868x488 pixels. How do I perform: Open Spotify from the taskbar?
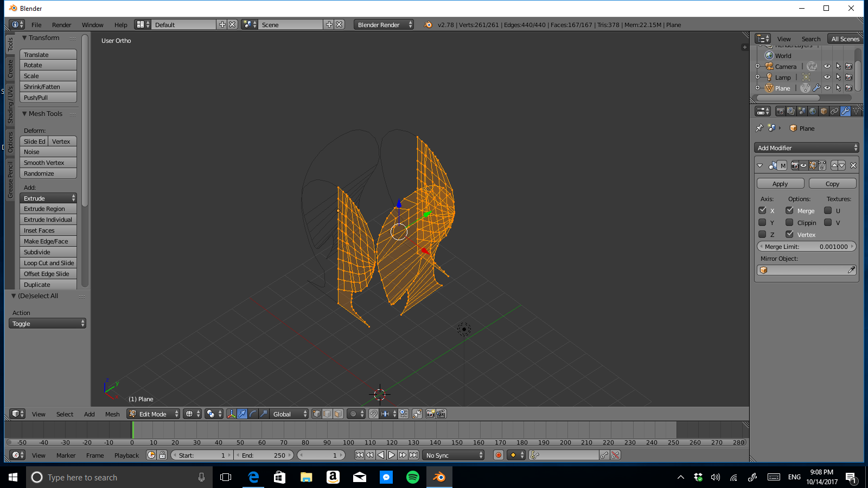point(413,477)
